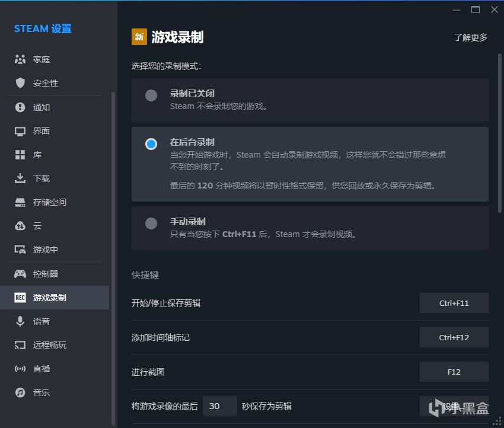Select the 手动录制 manual recording radio button
Screen dimensions: 504x428
tap(151, 223)
